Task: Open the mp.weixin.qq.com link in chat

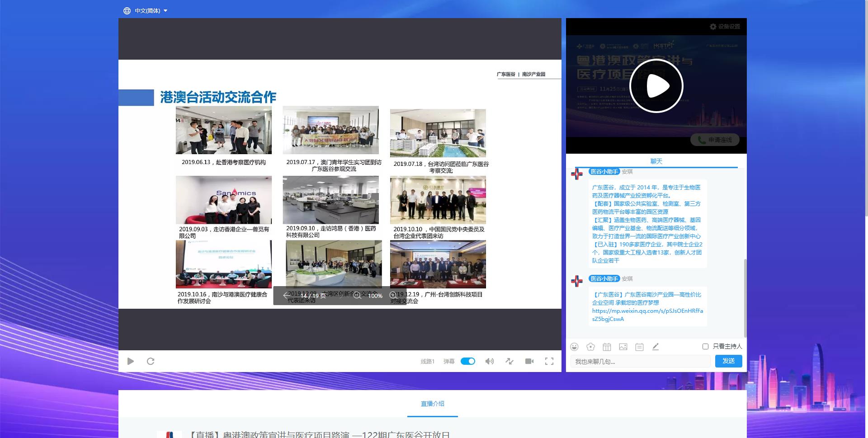Action: (x=647, y=315)
